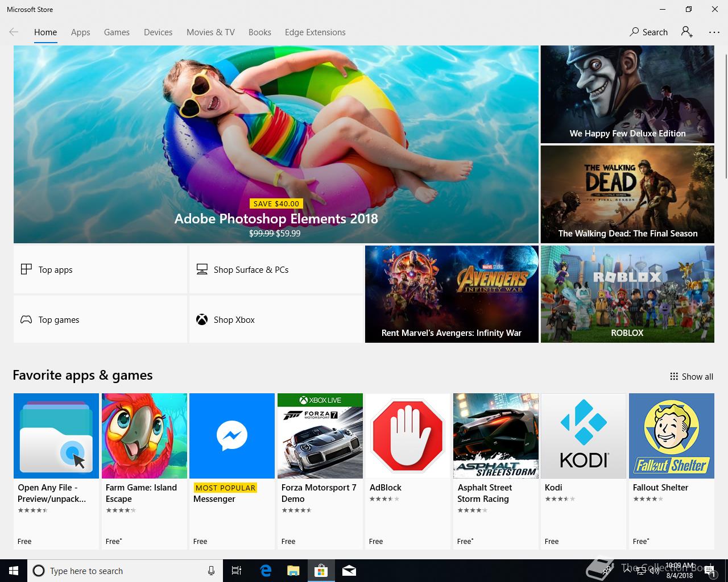
Task: Click the Top games label
Action: coord(59,320)
